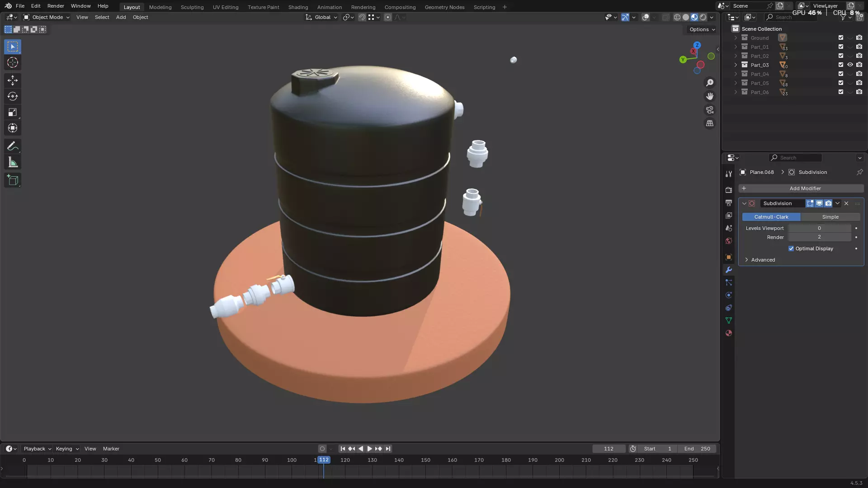Open the Add menu in viewport header
This screenshot has width=868, height=488.
(x=121, y=17)
